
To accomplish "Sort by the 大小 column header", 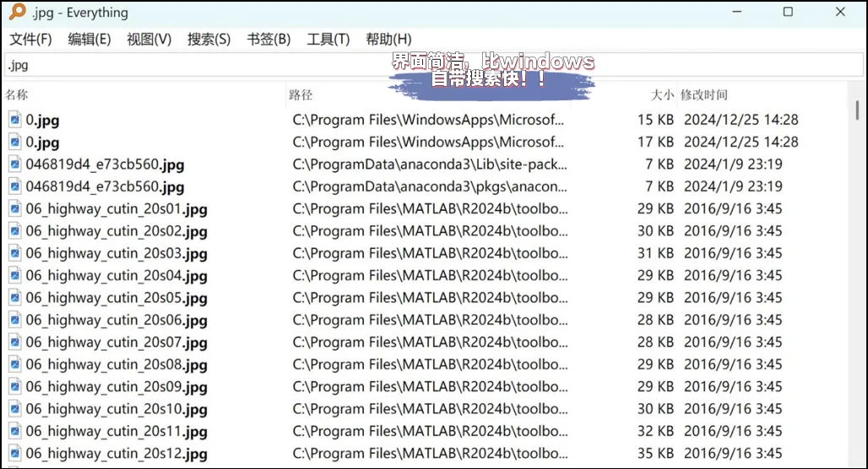I will click(x=662, y=95).
